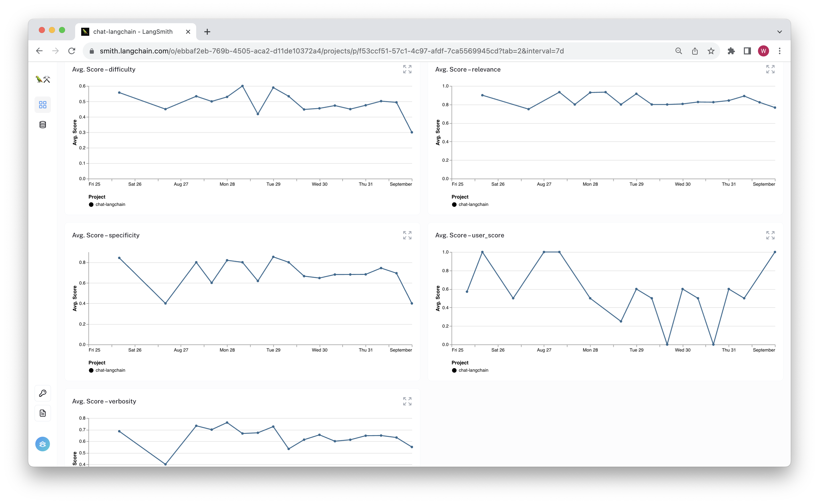
Task: Reload the LangSmith page
Action: click(72, 51)
